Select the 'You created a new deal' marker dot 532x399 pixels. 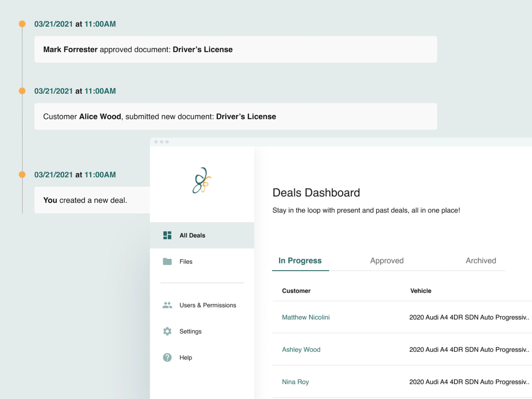pos(22,175)
